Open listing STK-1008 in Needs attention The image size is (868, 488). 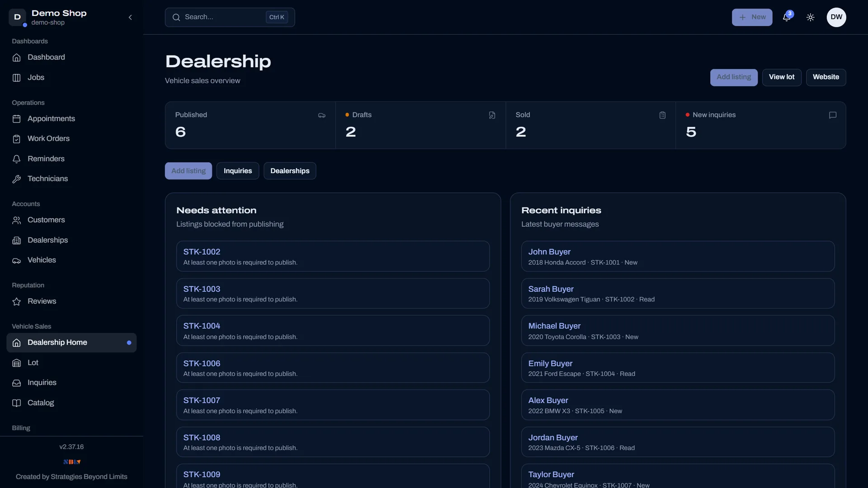coord(333,442)
